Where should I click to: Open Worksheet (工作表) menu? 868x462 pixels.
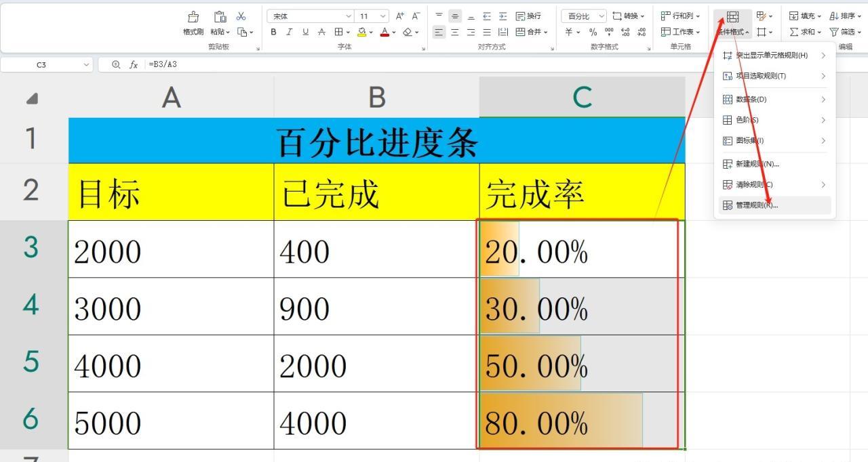(x=681, y=32)
